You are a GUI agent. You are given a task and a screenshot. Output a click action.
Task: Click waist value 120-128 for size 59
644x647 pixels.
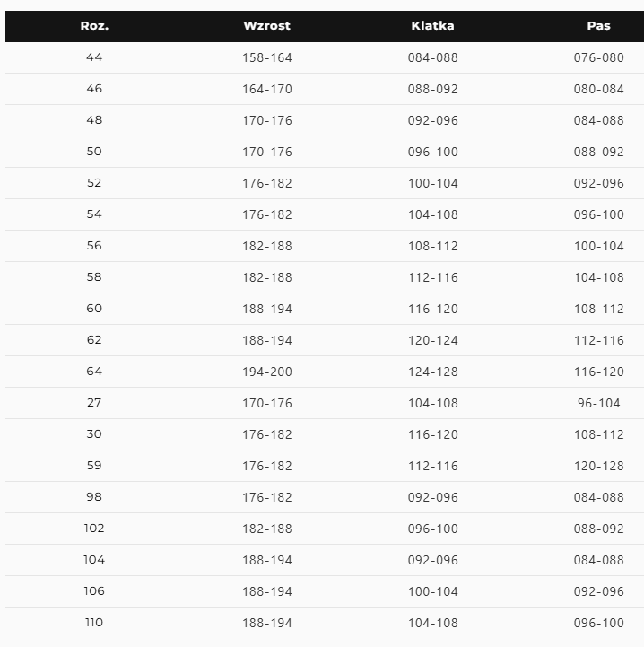[598, 466]
